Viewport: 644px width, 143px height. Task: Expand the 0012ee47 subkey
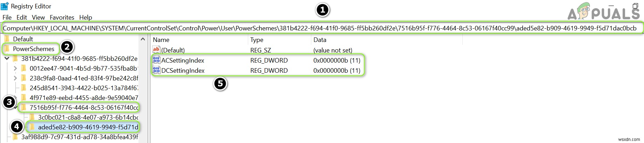(15, 69)
